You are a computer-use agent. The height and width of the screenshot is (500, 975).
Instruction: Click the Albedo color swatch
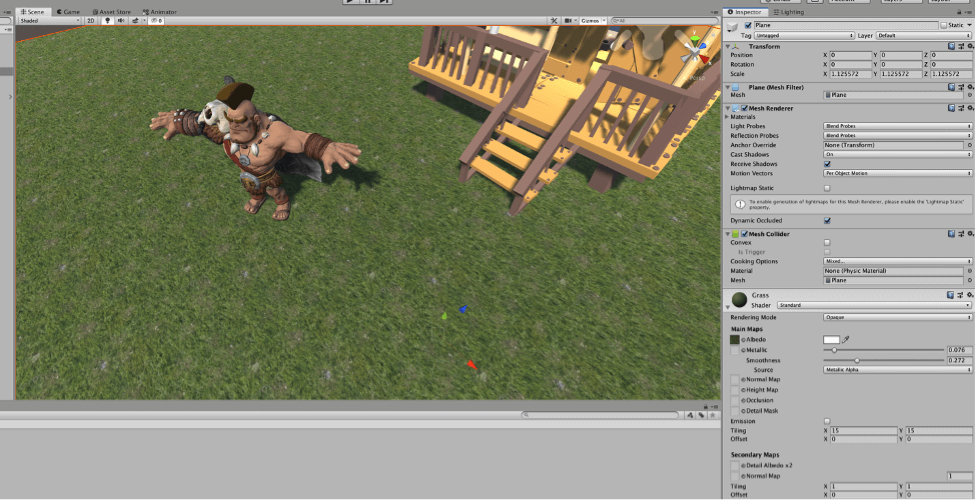click(x=831, y=340)
